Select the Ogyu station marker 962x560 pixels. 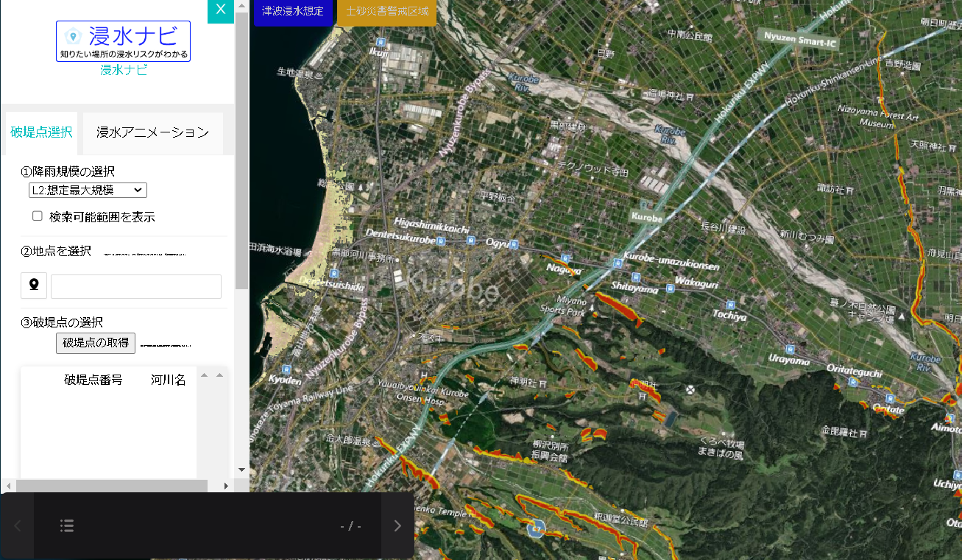click(514, 244)
